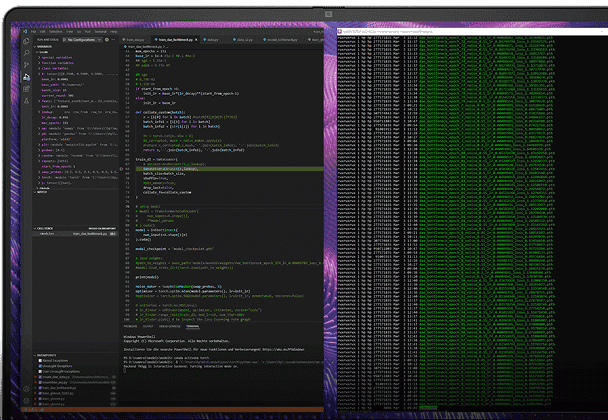Click the launch.json gear icon beside configurations
The height and width of the screenshot is (420, 608).
tap(107, 40)
